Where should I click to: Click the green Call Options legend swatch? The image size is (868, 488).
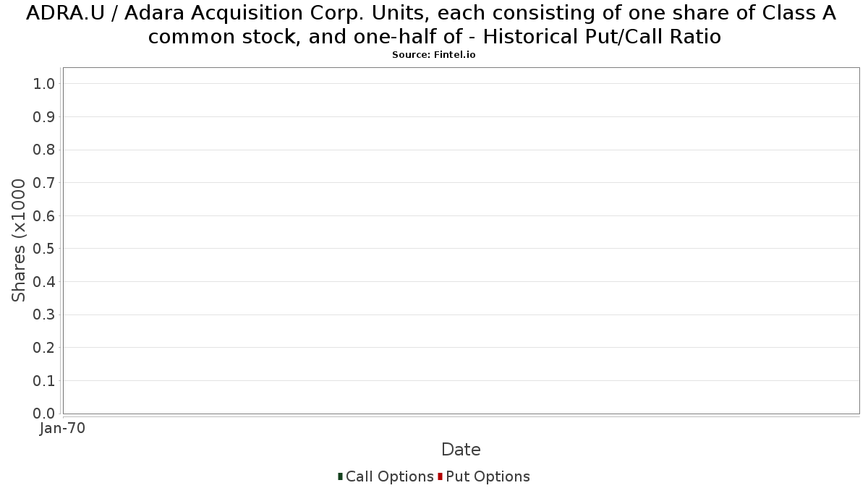(x=340, y=476)
